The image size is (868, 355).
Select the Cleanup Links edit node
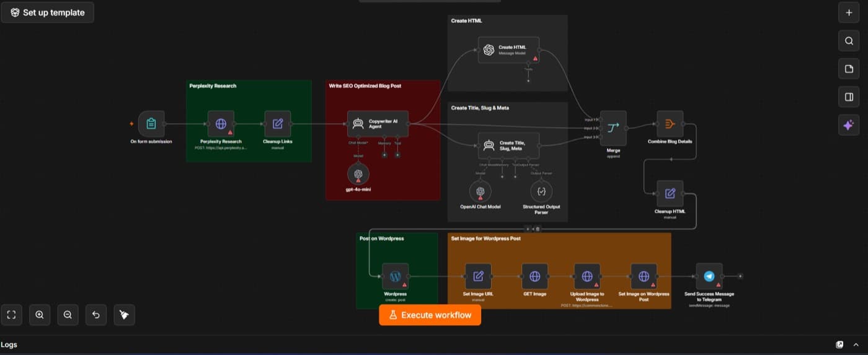tap(278, 124)
